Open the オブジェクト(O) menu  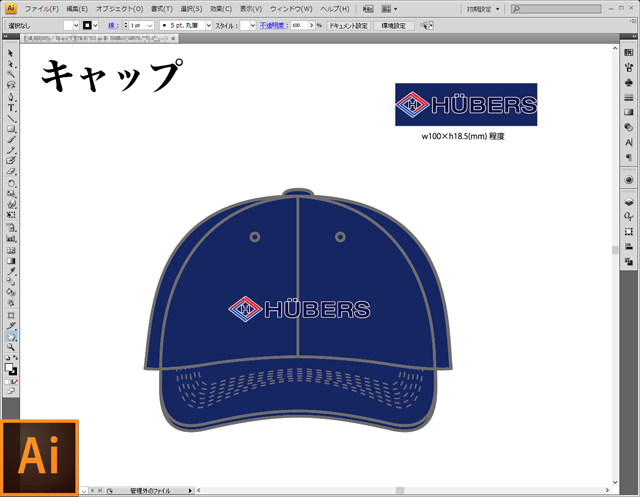click(119, 9)
